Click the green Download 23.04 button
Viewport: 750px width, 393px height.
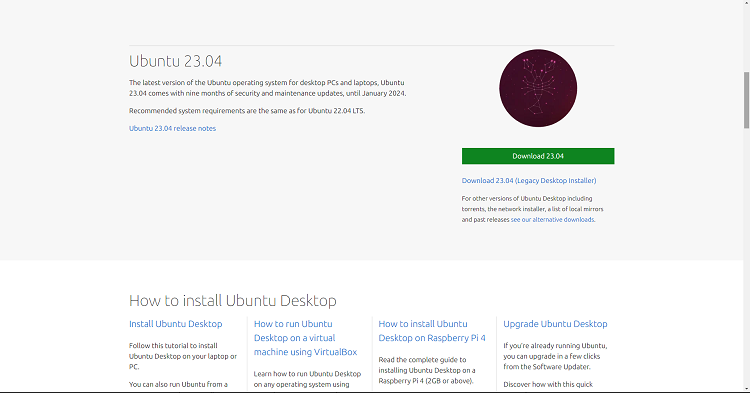coord(538,156)
